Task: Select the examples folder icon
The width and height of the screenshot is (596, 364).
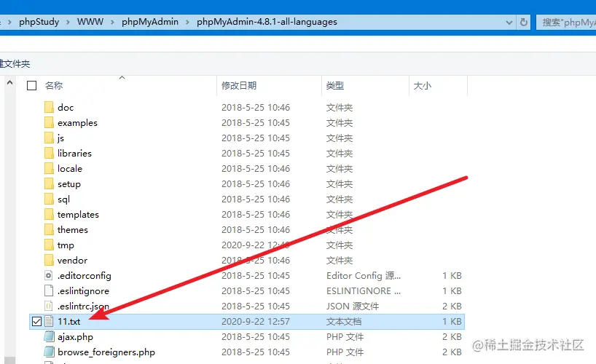Action: coord(49,122)
